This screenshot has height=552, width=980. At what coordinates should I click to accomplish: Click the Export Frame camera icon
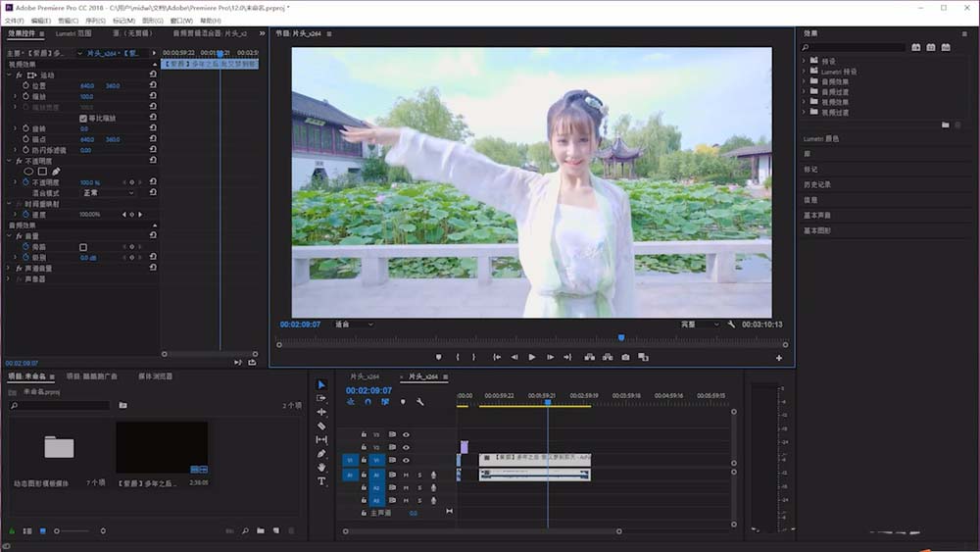tap(625, 357)
